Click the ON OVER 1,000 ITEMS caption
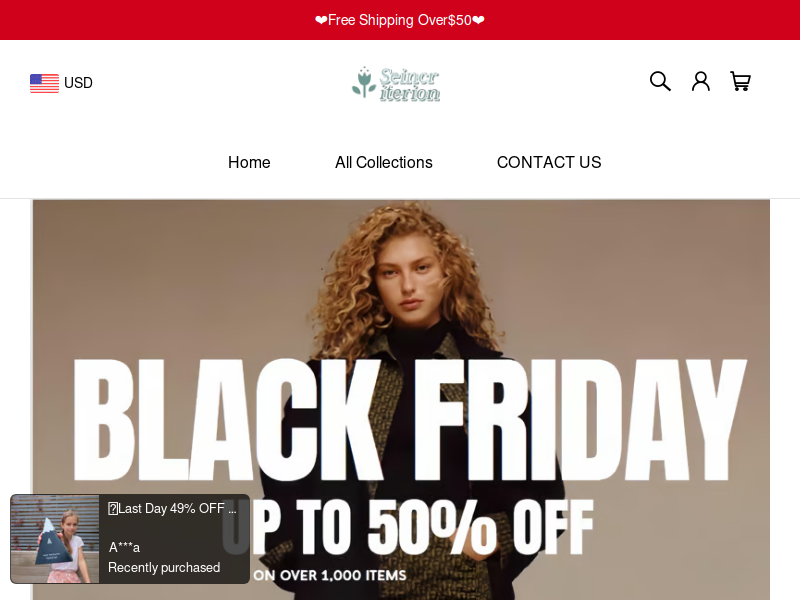The width and height of the screenshot is (800, 600). (330, 576)
